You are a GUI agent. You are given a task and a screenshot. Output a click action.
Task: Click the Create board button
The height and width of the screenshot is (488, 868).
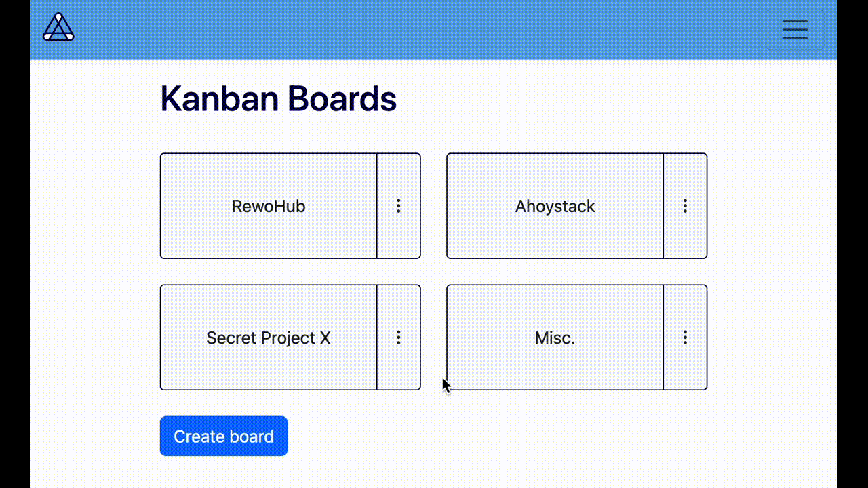pos(224,436)
